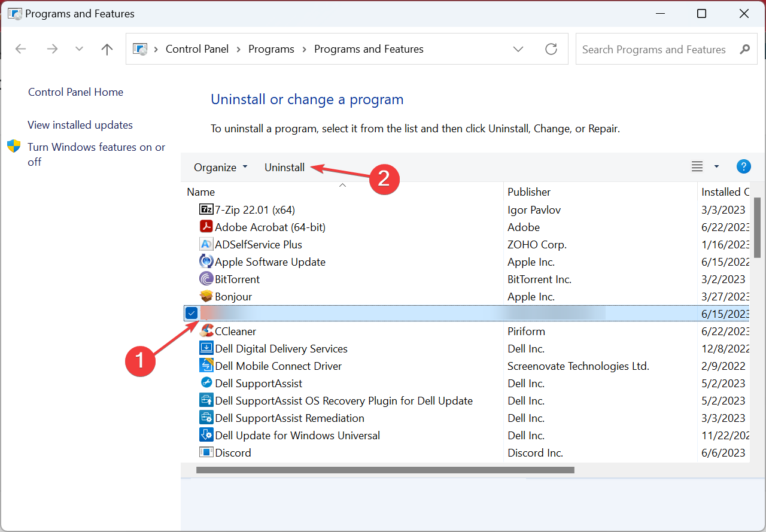Click the Igor Pavlov publisher cell

(x=534, y=210)
